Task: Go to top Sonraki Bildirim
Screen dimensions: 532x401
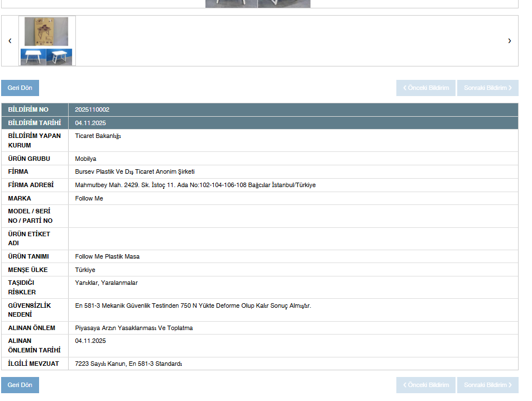Action: 487,88
